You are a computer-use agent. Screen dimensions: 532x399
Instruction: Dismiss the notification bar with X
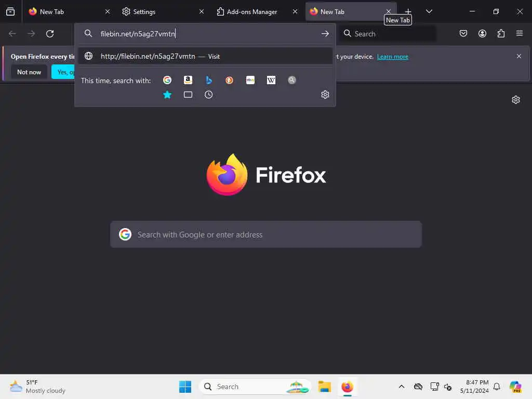click(x=519, y=56)
